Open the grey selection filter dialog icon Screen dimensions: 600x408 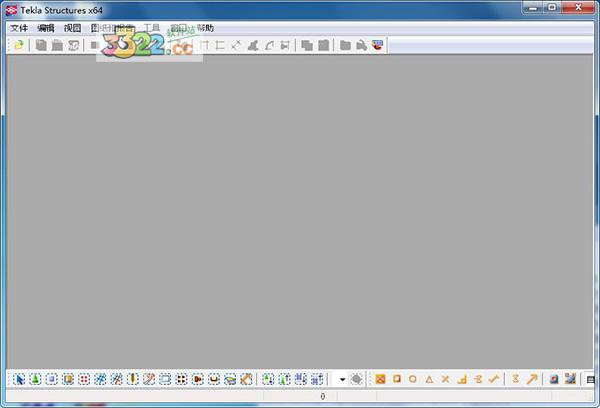[x=356, y=379]
